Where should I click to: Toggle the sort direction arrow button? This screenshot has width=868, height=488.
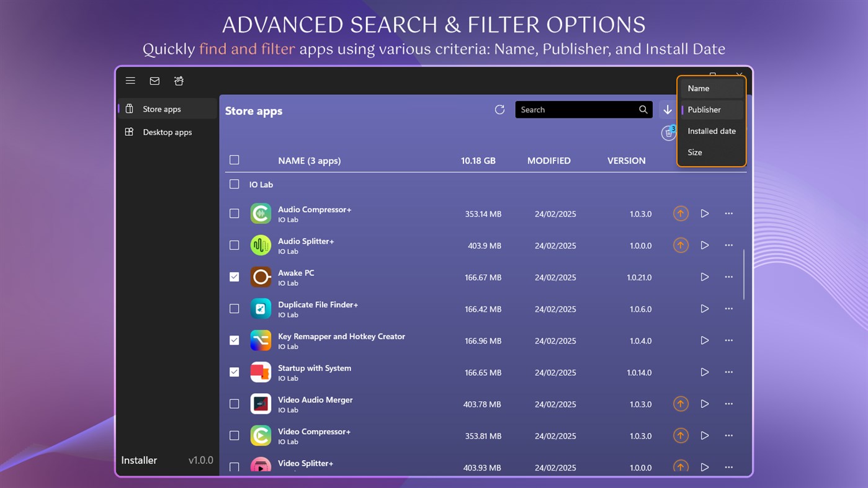(x=668, y=110)
